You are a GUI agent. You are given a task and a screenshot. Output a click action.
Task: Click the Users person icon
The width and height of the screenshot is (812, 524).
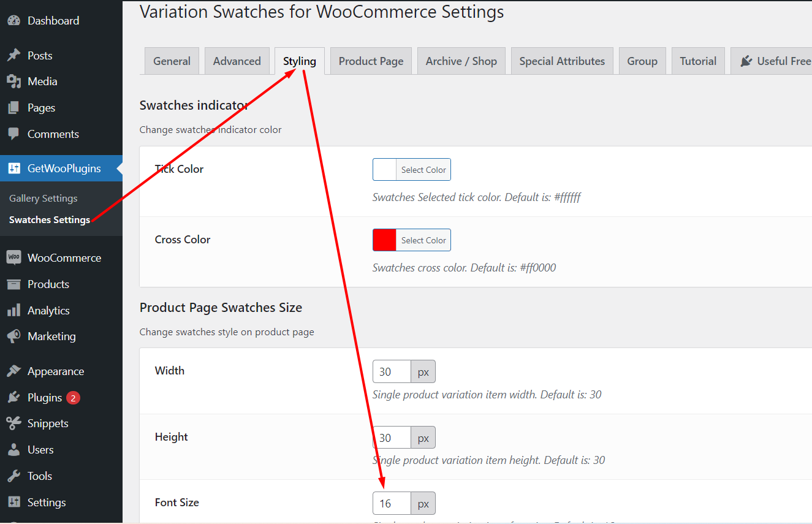13,449
